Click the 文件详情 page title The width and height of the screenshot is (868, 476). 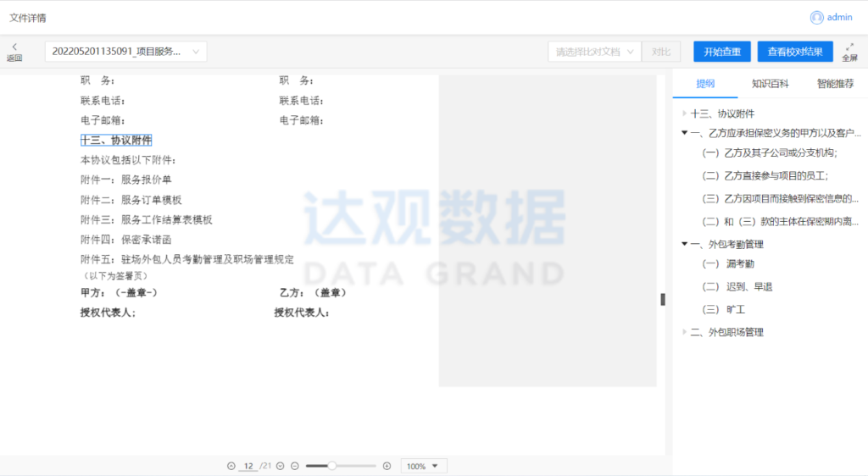(x=28, y=18)
